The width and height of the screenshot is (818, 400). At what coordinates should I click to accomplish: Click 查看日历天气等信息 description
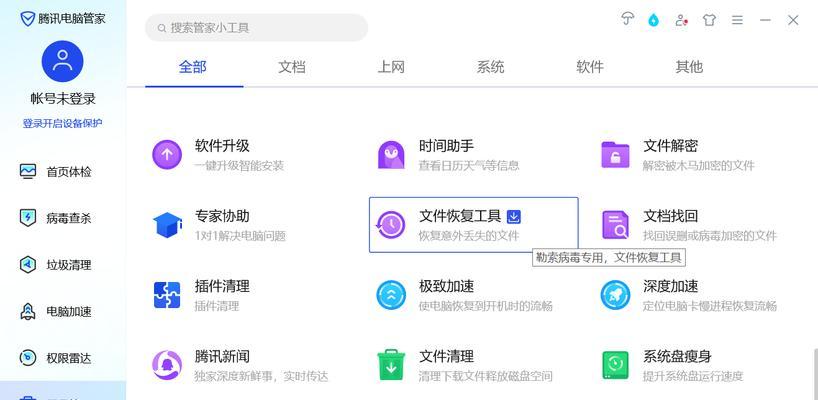pyautogui.click(x=469, y=166)
